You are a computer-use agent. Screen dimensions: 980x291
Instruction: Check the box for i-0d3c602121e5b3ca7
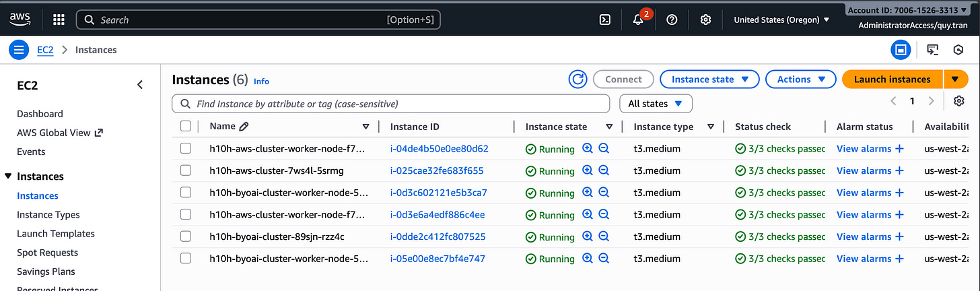[x=186, y=193]
